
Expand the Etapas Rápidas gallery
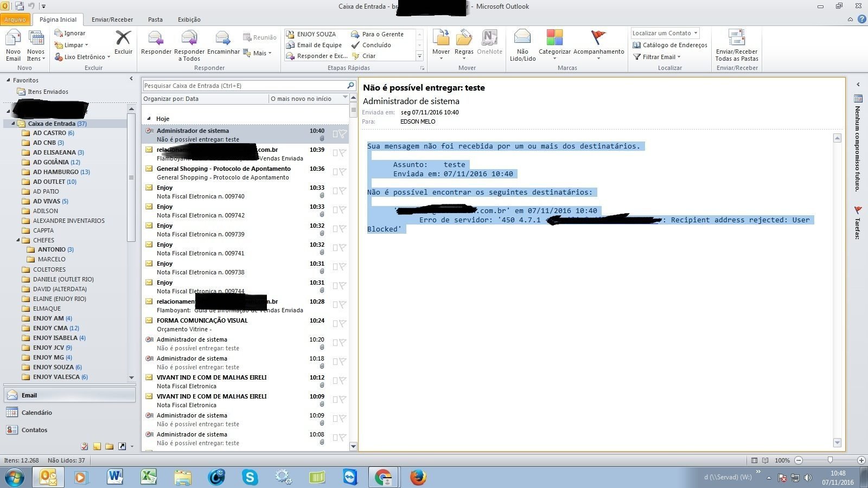click(419, 56)
